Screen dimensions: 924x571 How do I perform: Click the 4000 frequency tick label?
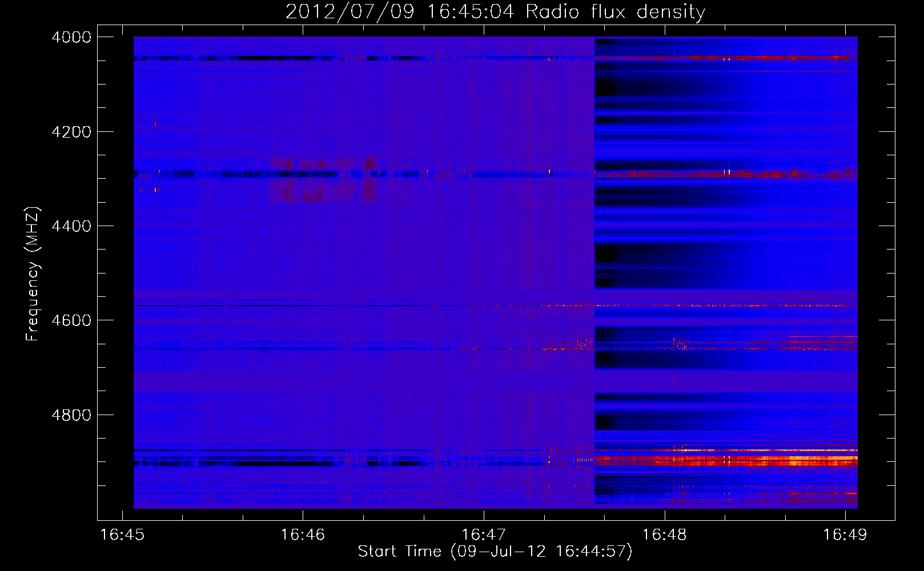coord(71,37)
